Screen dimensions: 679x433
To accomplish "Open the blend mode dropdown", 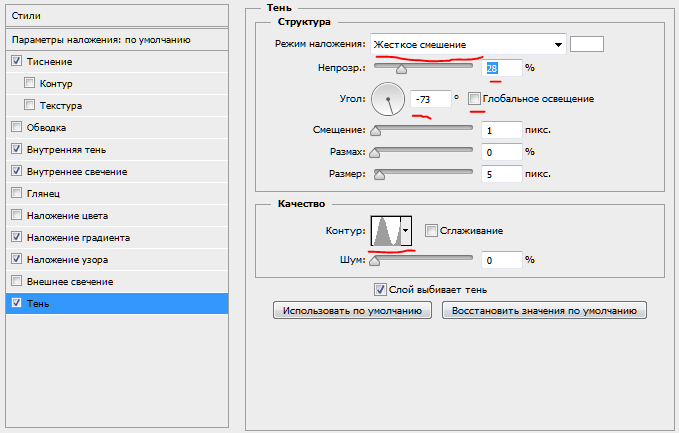I will [x=467, y=44].
